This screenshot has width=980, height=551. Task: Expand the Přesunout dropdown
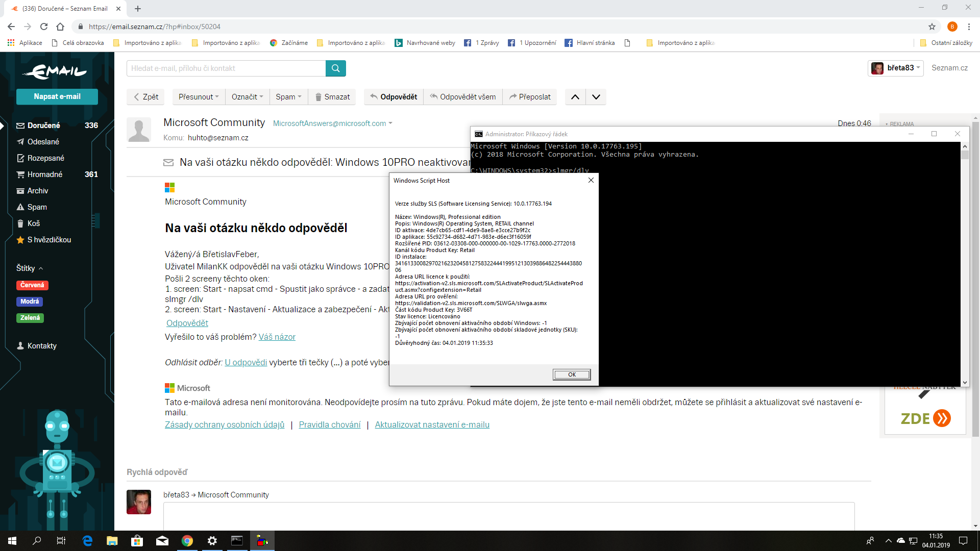coord(198,97)
